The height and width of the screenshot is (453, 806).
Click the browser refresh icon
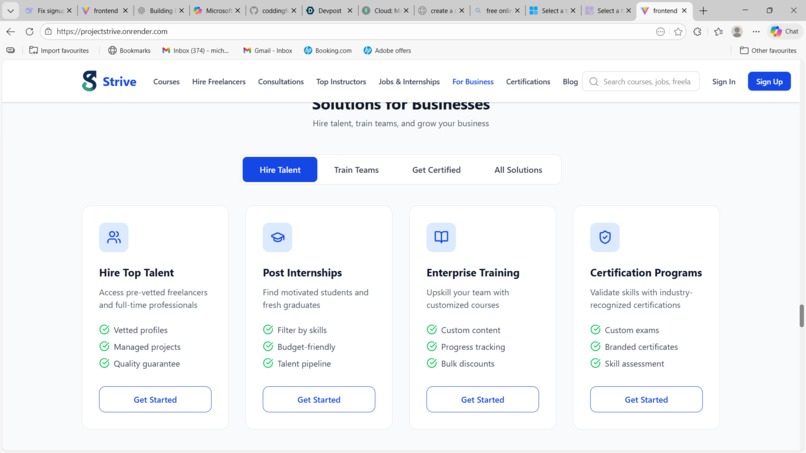29,31
